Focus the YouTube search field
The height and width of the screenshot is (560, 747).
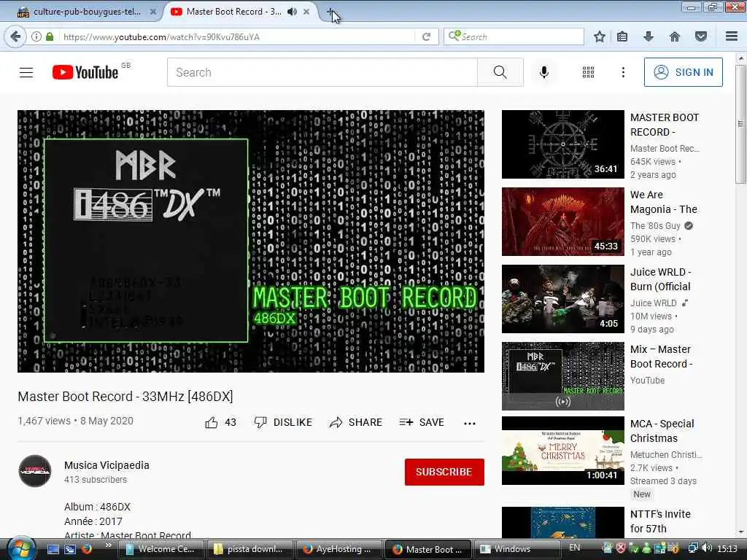pos(322,72)
